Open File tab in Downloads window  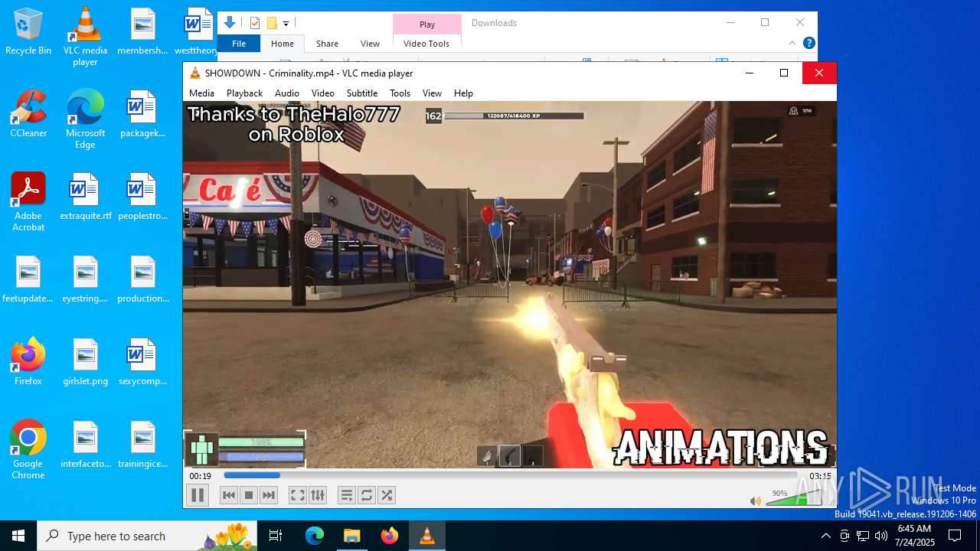pos(239,44)
